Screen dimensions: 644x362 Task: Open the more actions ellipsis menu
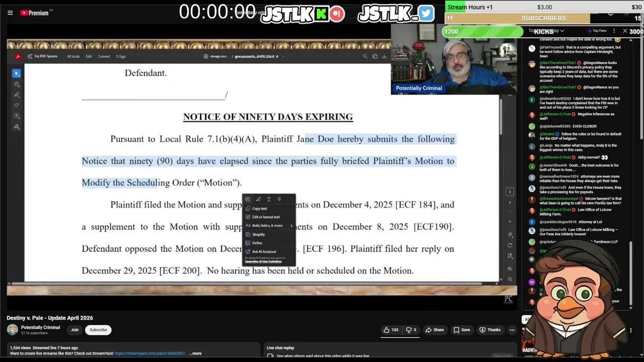click(512, 330)
